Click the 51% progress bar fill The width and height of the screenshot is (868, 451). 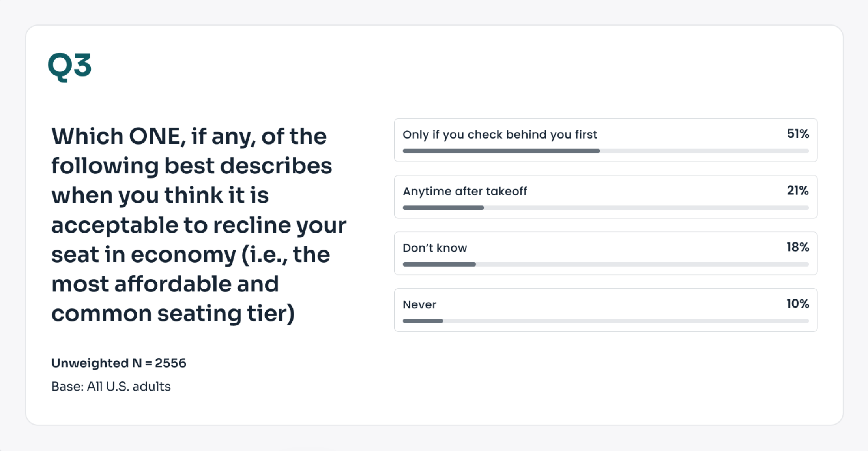pos(501,151)
